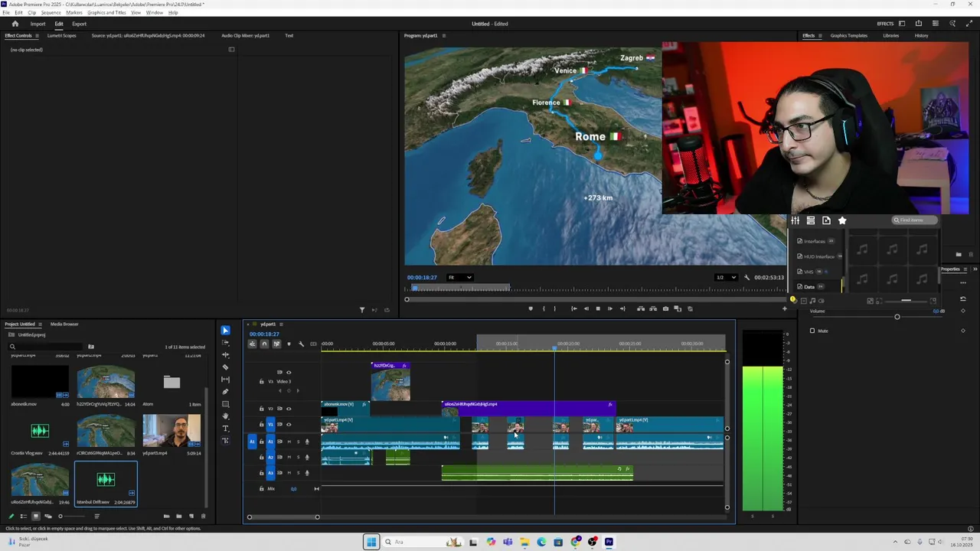Viewport: 980px width, 551px height.
Task: Choose the Pen tool
Action: click(x=225, y=391)
